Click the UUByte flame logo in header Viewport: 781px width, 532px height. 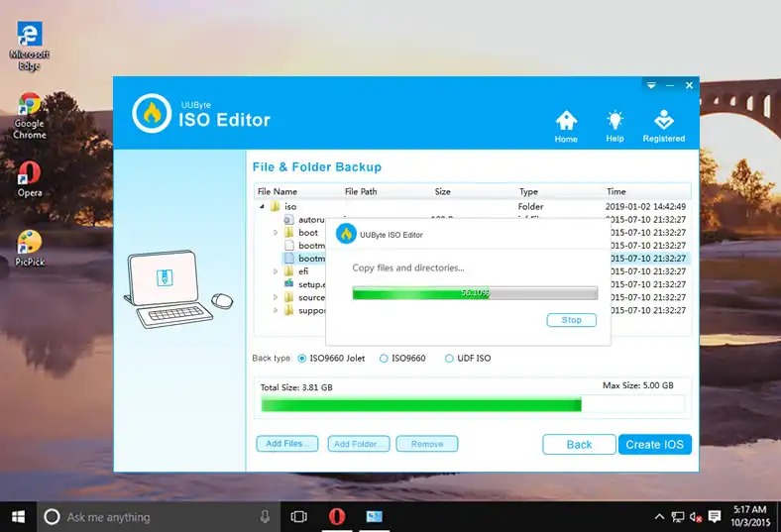click(152, 114)
